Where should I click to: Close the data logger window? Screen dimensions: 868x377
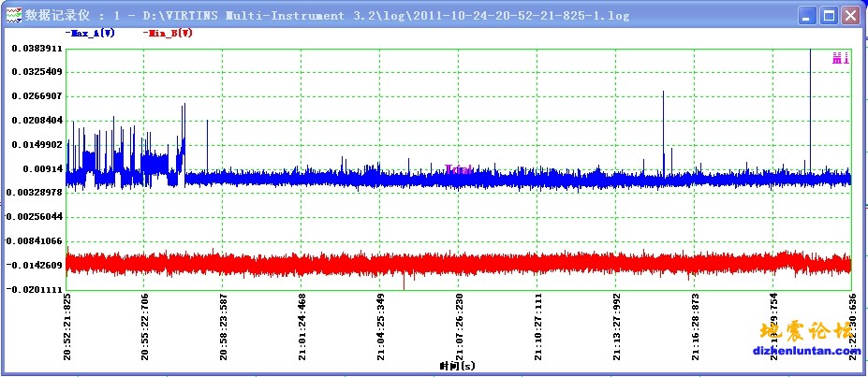point(850,16)
